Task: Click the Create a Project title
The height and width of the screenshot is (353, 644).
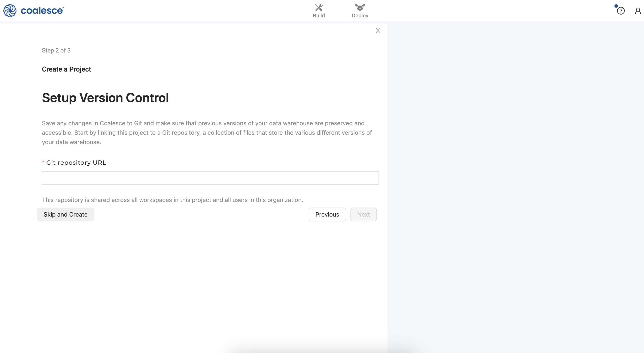Action: point(66,69)
